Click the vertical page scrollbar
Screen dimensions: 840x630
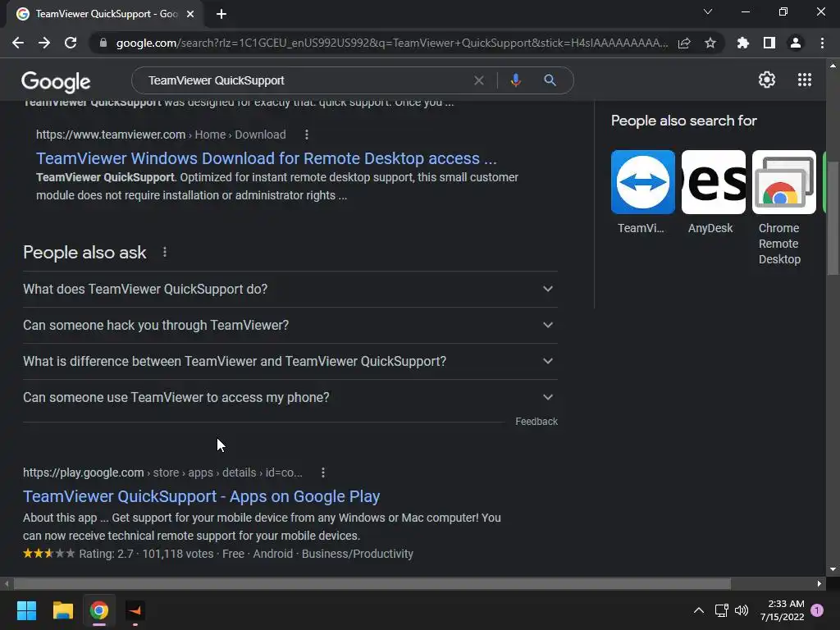click(x=833, y=218)
